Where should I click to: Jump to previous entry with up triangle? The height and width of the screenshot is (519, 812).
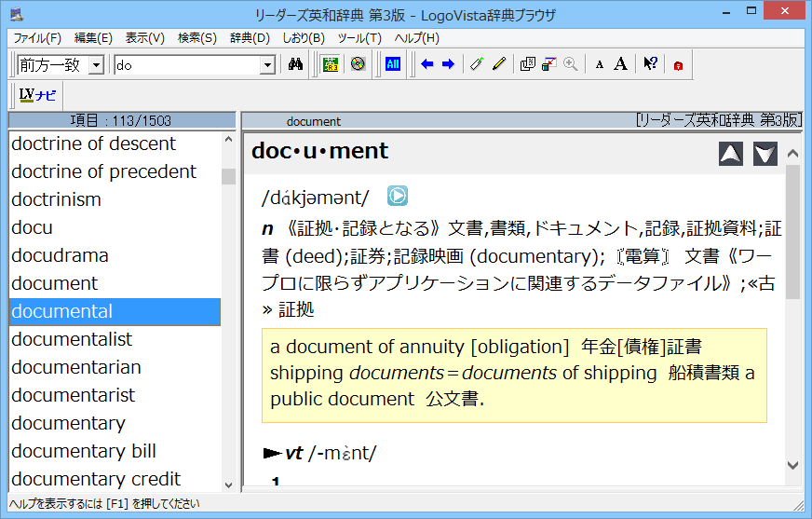click(x=731, y=154)
